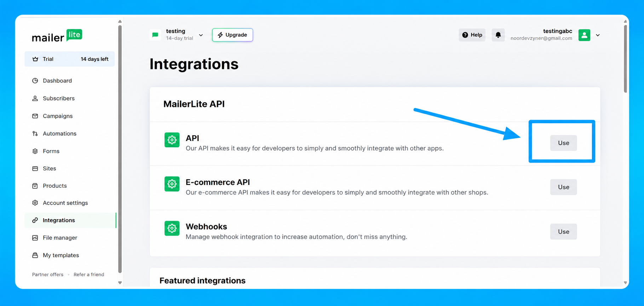Open the Help button

[472, 35]
